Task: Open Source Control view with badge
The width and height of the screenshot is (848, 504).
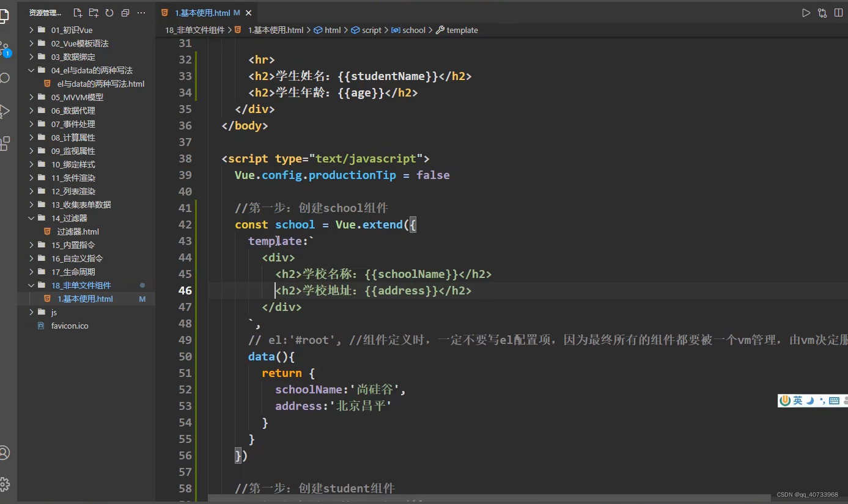Action: [x=5, y=49]
